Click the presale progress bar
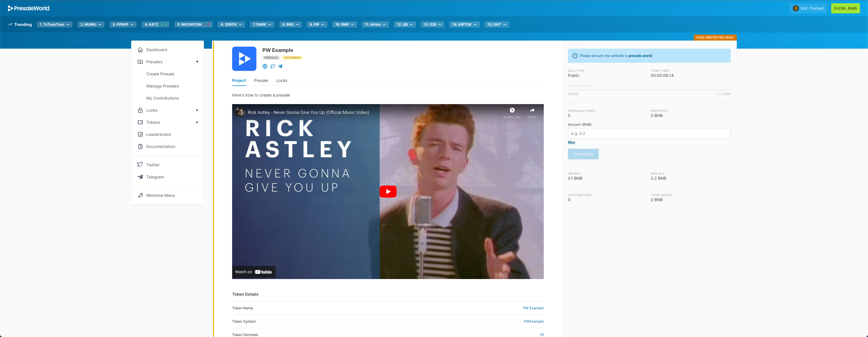868x337 pixels. click(x=649, y=90)
